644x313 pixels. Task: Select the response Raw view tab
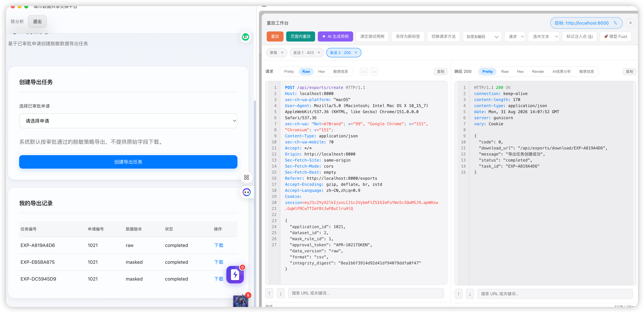pos(505,71)
